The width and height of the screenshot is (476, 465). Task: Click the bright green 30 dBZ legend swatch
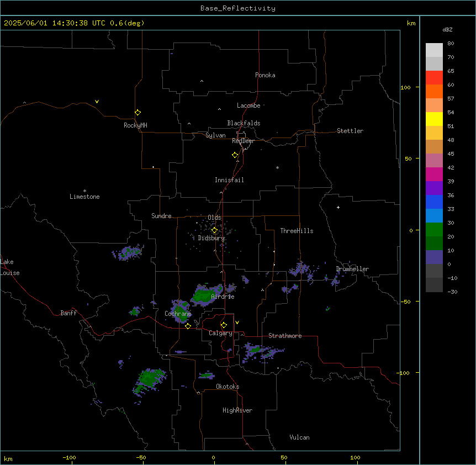pos(434,230)
